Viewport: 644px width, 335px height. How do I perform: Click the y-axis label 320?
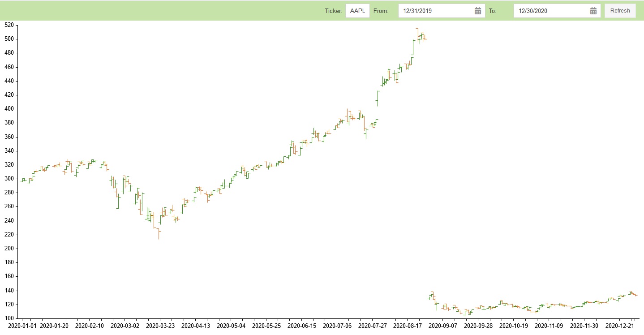(x=9, y=165)
